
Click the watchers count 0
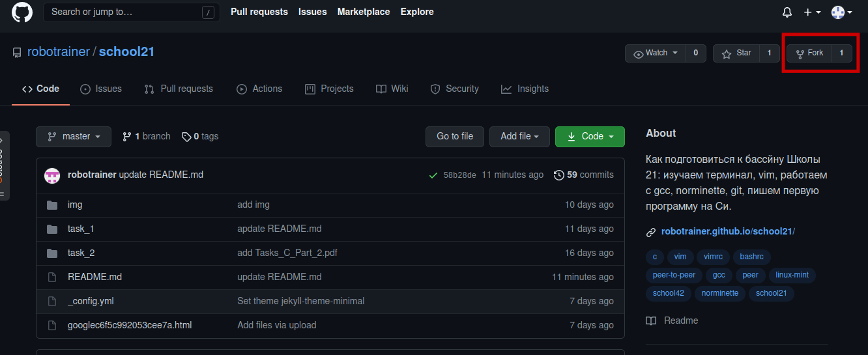click(696, 53)
